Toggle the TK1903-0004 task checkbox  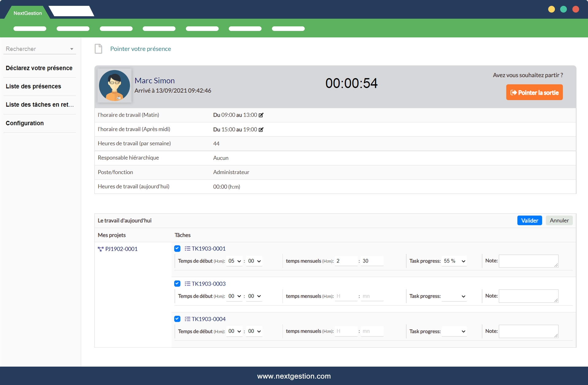point(177,319)
